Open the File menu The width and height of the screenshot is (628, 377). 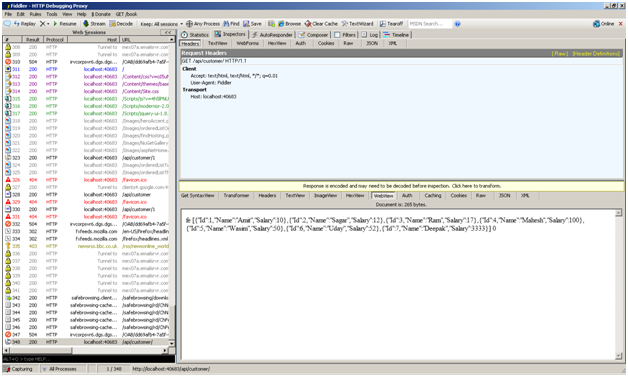8,14
